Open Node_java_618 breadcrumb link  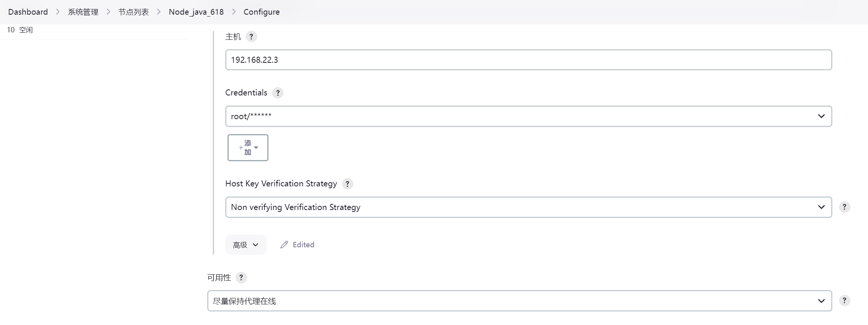click(x=196, y=12)
